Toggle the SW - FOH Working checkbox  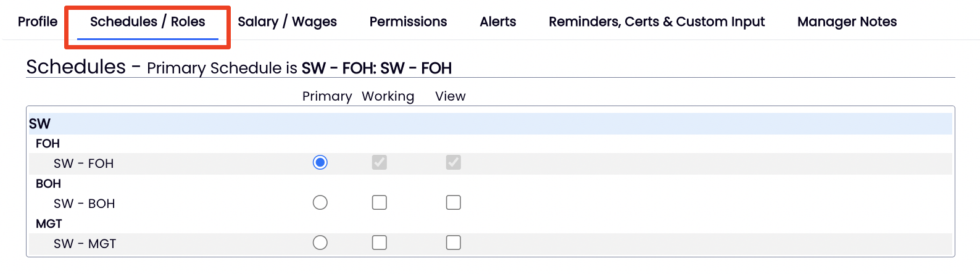coord(380,162)
